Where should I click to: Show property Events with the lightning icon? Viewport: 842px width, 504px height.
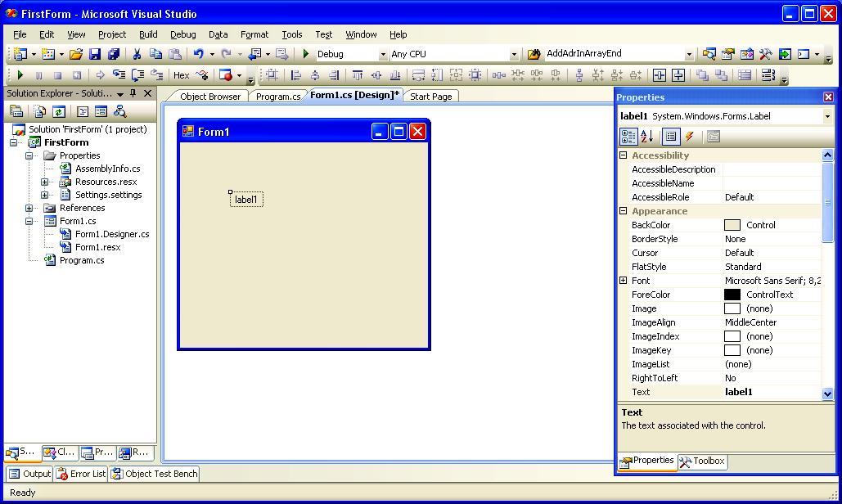coord(690,137)
